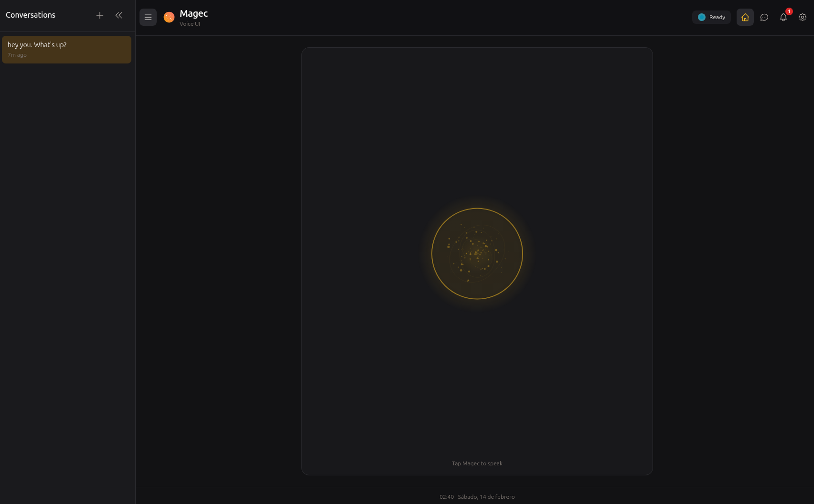Collapse the sidebar with the double-chevron button
Image resolution: width=814 pixels, height=504 pixels.
click(118, 15)
